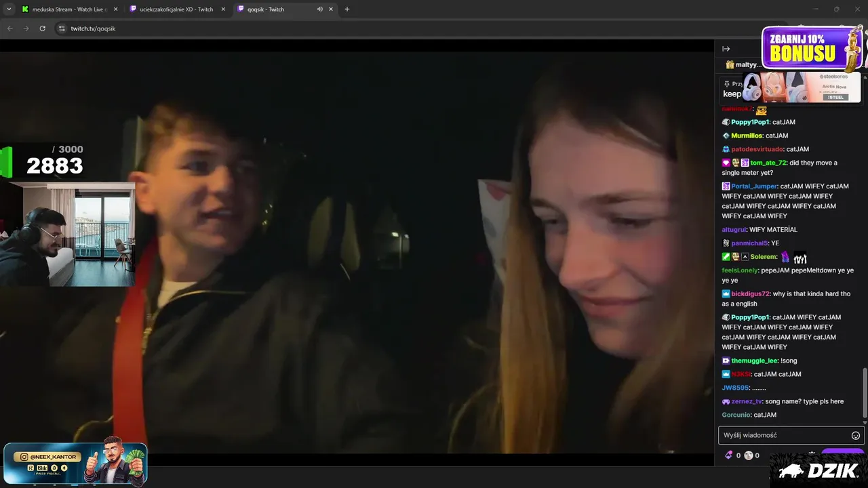Close the qoqsik Twitch tab

[331, 9]
